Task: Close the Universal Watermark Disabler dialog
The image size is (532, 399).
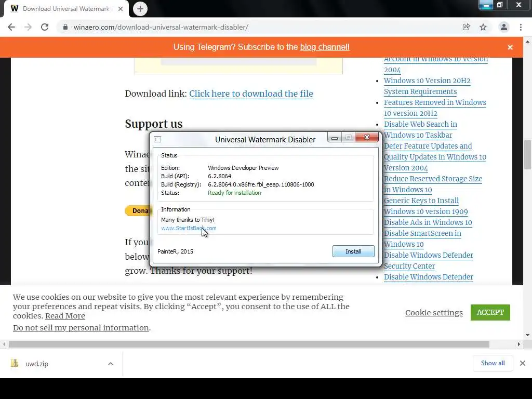Action: point(367,137)
